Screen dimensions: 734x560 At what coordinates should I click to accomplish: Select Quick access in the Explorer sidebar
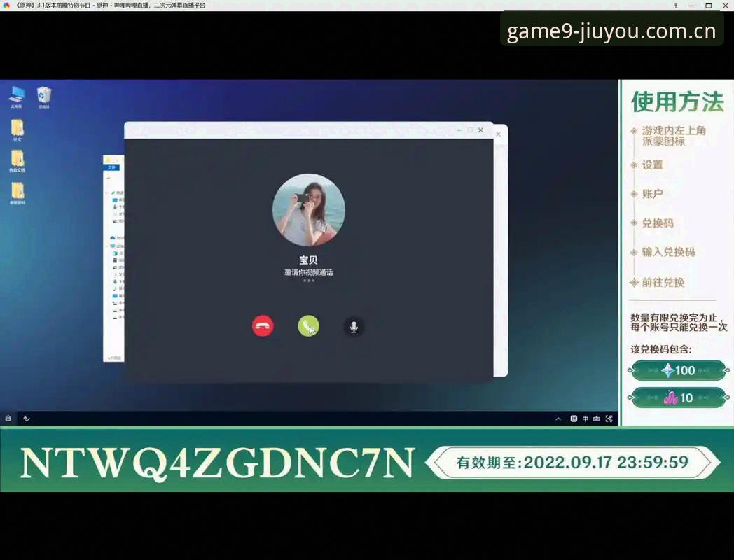[x=117, y=192]
